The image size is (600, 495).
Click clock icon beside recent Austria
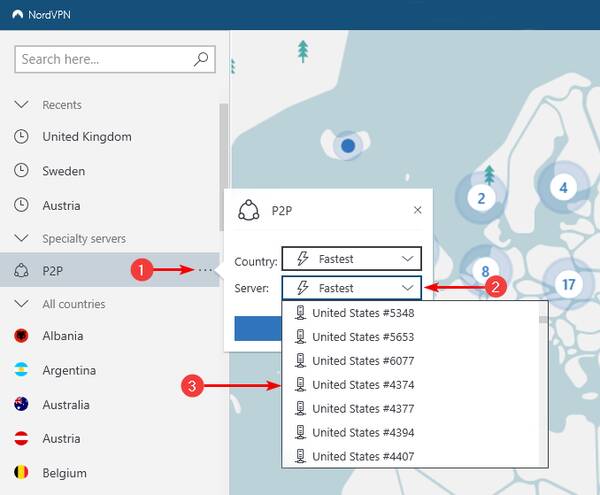[21, 205]
